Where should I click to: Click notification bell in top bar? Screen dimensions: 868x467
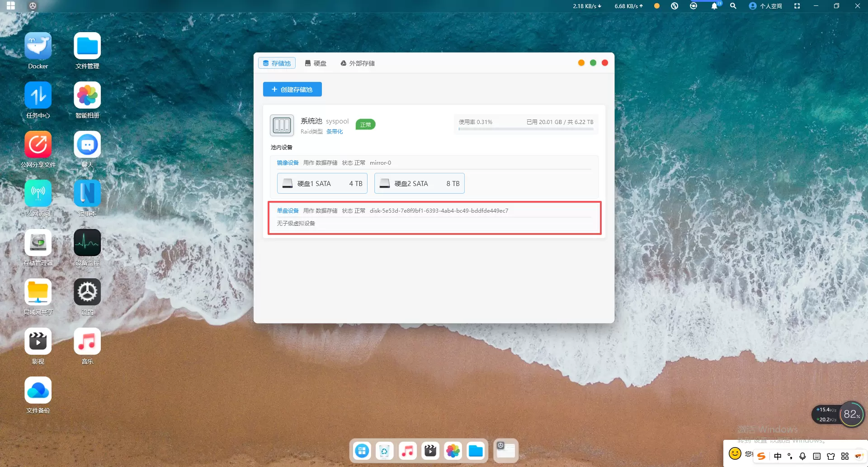(x=714, y=6)
